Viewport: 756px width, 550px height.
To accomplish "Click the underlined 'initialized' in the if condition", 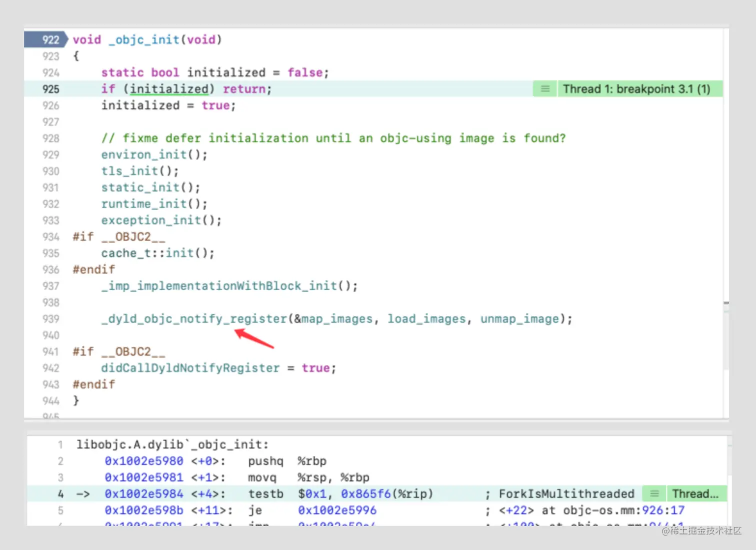I will (x=169, y=89).
